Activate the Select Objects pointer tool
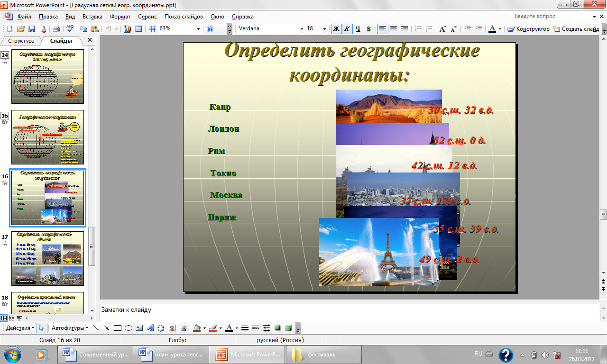The width and height of the screenshot is (607, 364). [42, 328]
